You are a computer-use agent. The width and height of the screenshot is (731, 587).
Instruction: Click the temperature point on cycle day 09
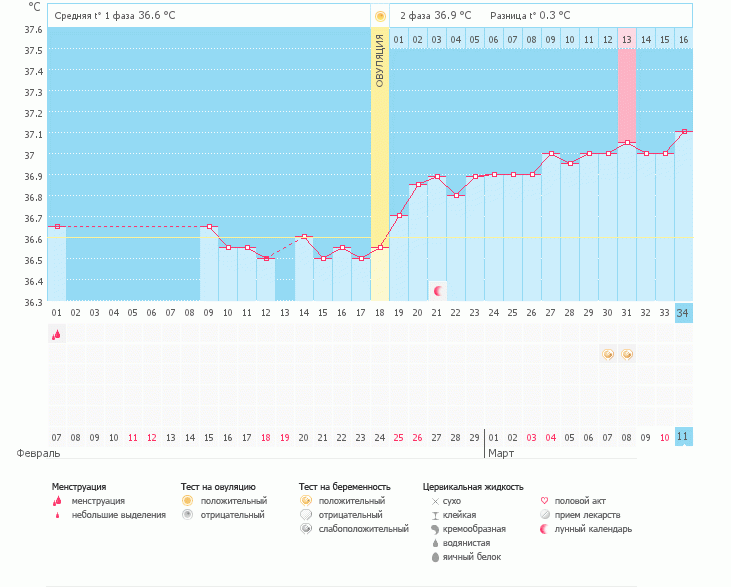[x=208, y=227]
